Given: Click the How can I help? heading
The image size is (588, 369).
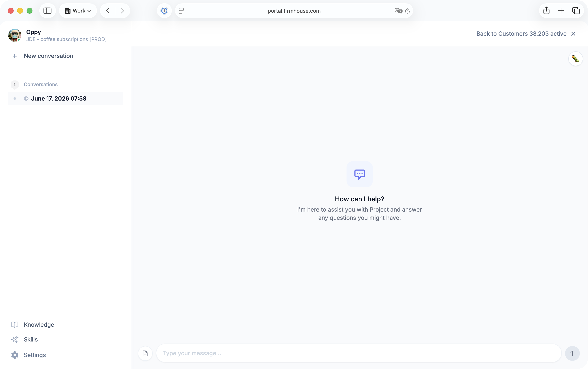Looking at the screenshot, I should 359,199.
